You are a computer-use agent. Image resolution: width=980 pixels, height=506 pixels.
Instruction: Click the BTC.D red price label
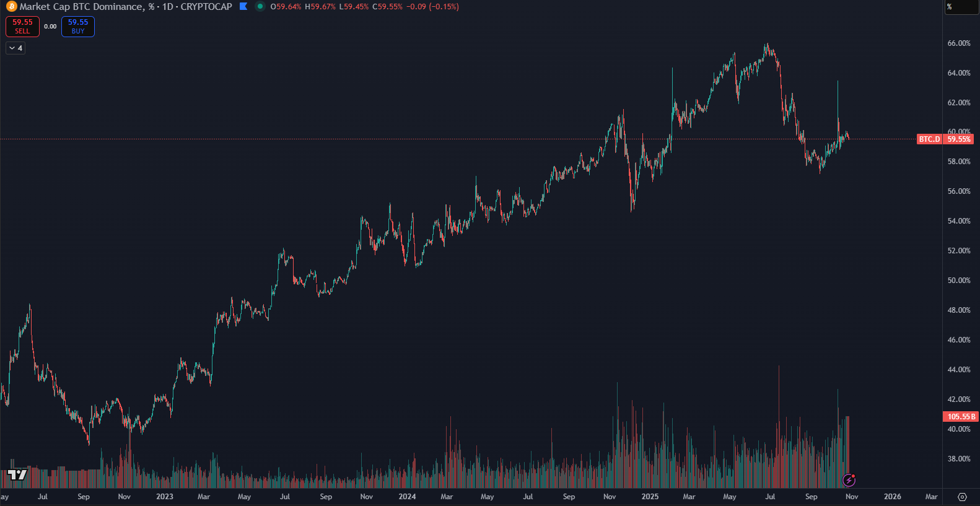click(x=929, y=139)
